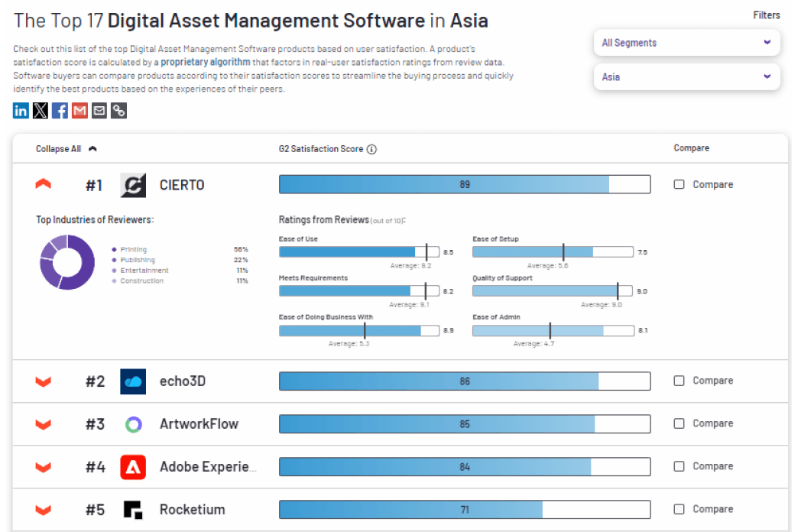Click the Ease of Doing Business With bar

click(359, 330)
